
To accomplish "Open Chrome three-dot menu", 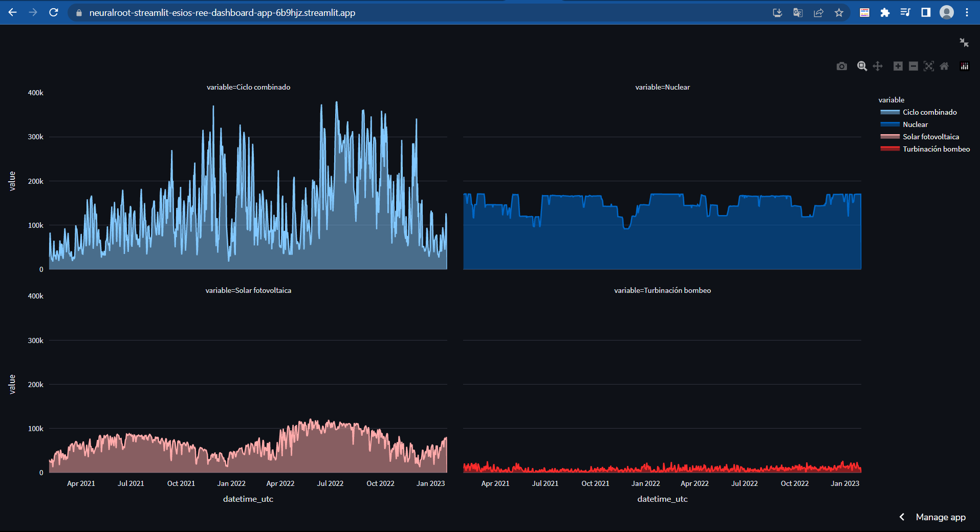I will tap(967, 13).
